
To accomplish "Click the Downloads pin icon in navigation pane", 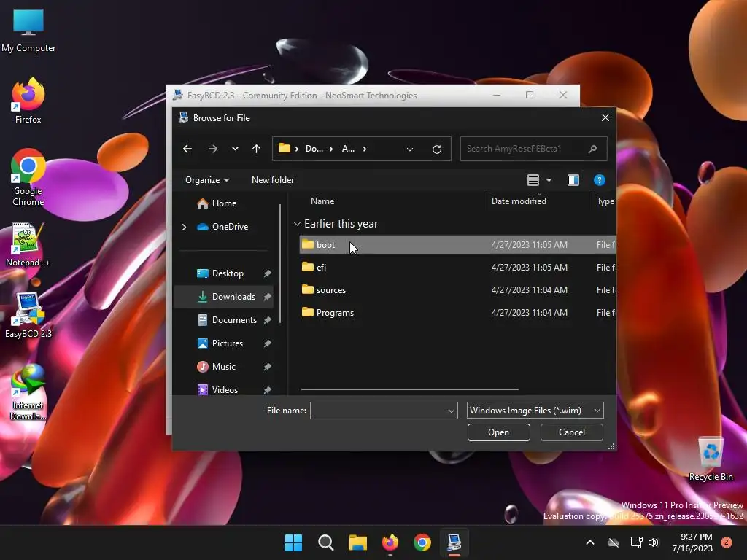I will (x=267, y=297).
